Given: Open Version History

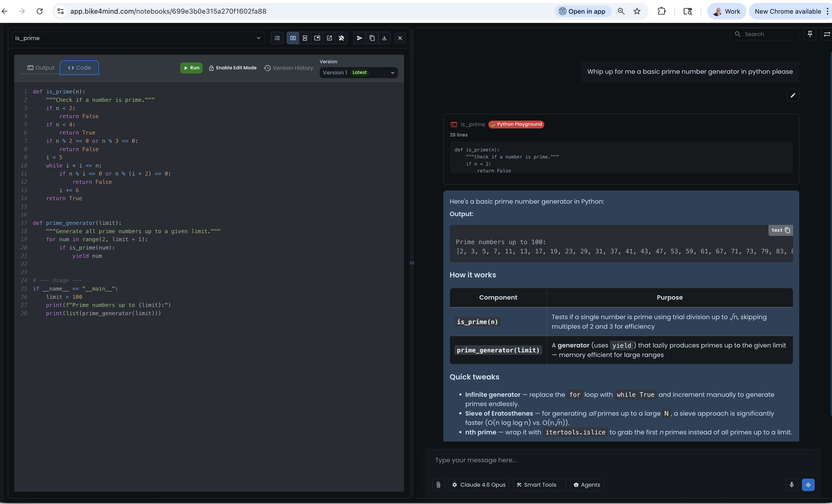Looking at the screenshot, I should click(x=288, y=68).
